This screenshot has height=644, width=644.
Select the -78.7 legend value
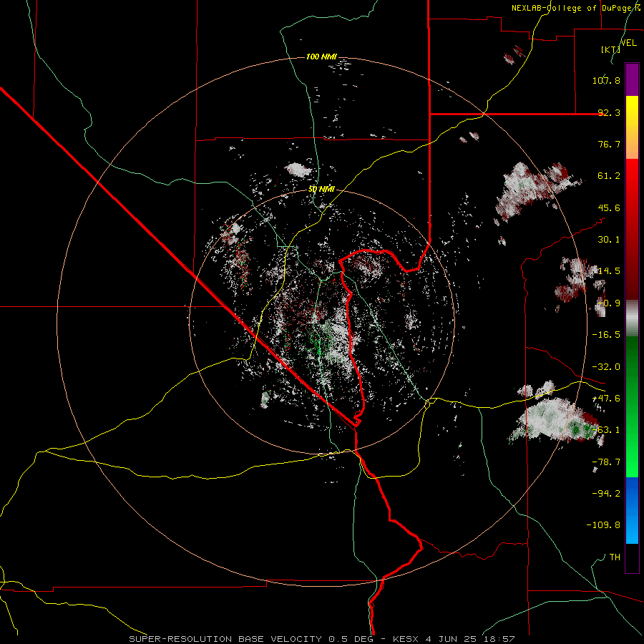pyautogui.click(x=606, y=462)
